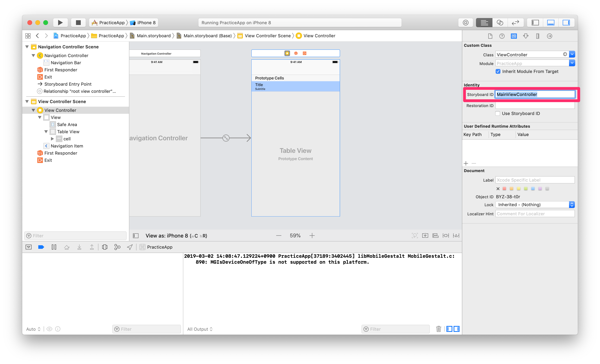Collapse the Table View tree item
Viewport: 600px width, 364px height.
46,132
